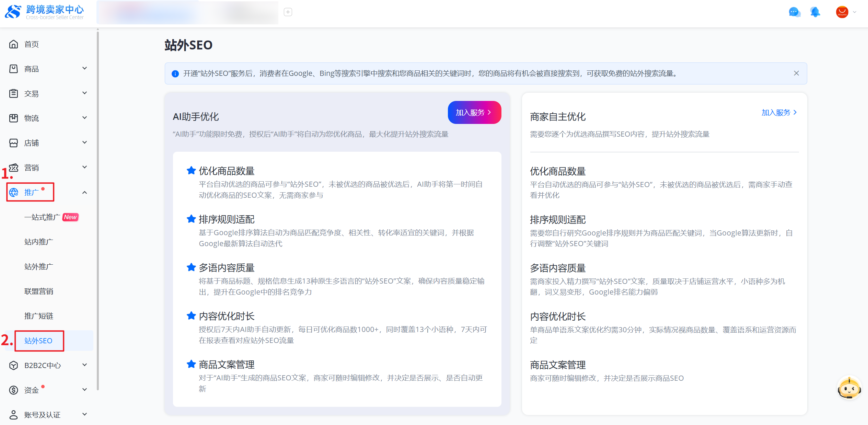Select 联盟营销 in sidebar

click(x=39, y=291)
